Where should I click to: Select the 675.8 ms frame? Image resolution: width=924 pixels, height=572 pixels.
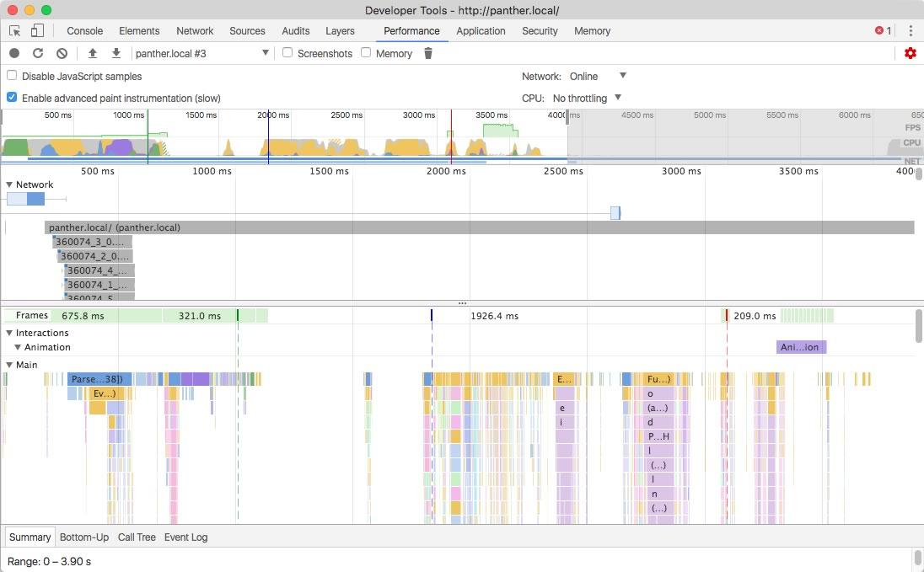point(83,316)
